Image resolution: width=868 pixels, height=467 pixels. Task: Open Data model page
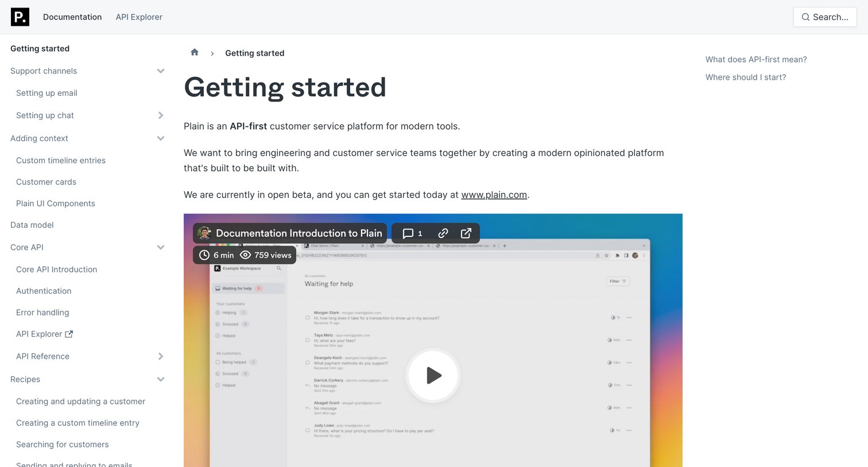(x=32, y=225)
